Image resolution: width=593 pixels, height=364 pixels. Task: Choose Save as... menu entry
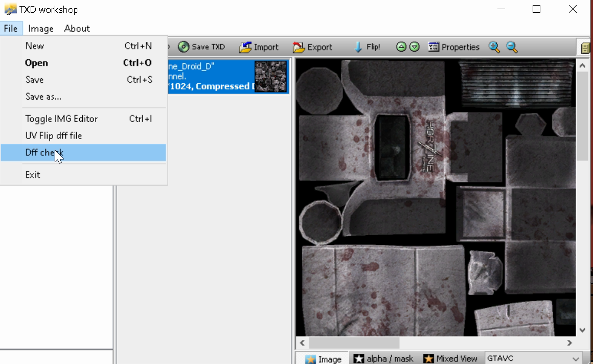pos(83,97)
